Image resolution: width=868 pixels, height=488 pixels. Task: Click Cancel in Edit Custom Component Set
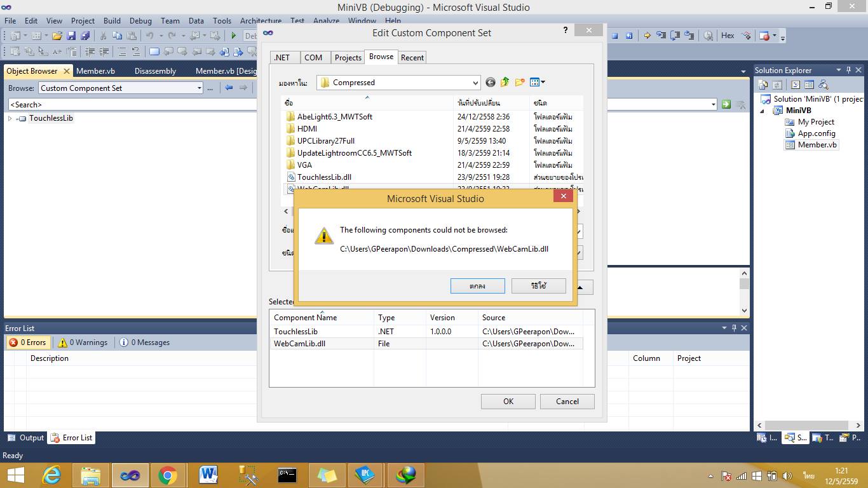[x=567, y=401]
